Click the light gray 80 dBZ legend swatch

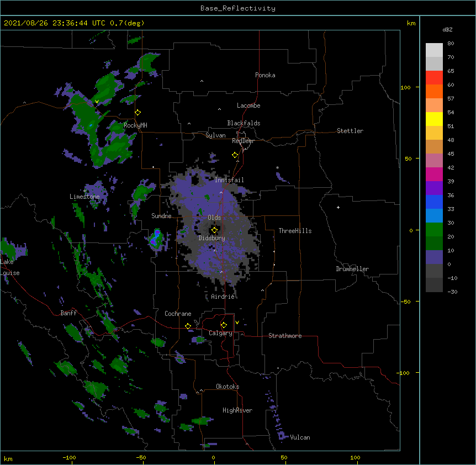pos(434,50)
